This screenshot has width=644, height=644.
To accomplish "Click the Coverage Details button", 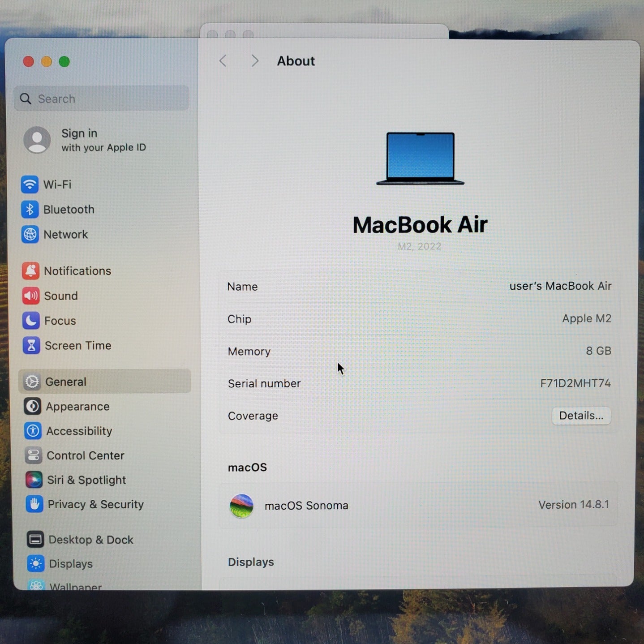I will (581, 416).
